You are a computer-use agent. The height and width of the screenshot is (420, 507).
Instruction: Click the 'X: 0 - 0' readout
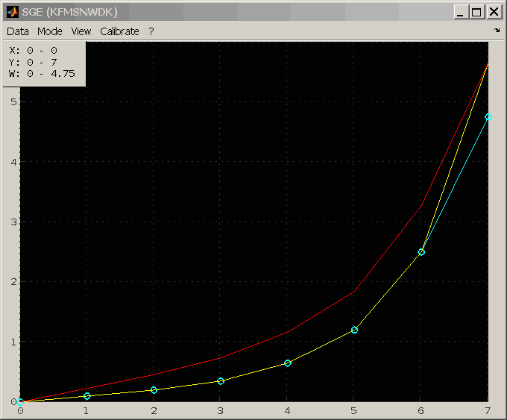click(x=33, y=51)
